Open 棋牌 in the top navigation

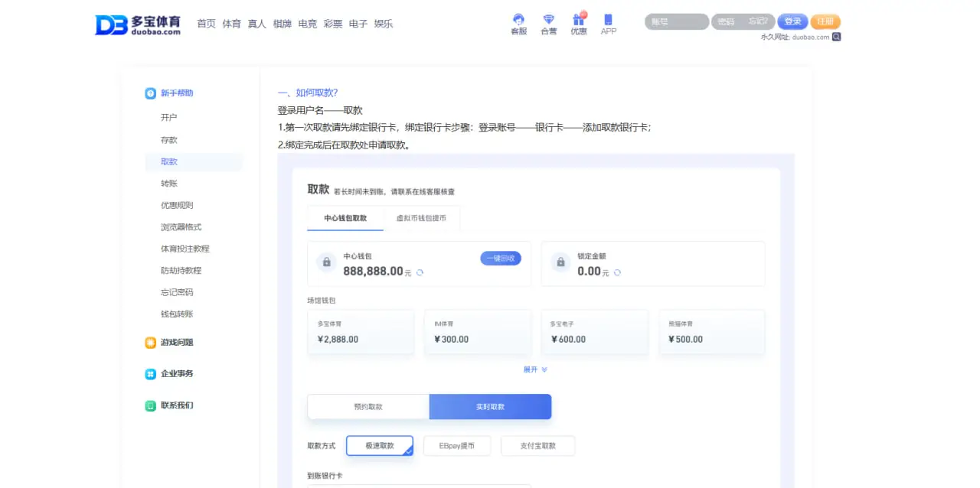(282, 24)
